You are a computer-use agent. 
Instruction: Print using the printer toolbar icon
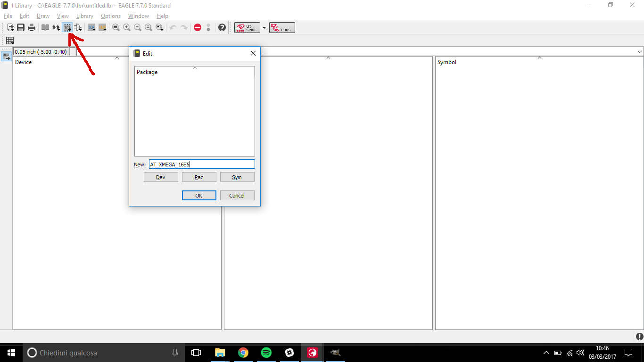[32, 28]
